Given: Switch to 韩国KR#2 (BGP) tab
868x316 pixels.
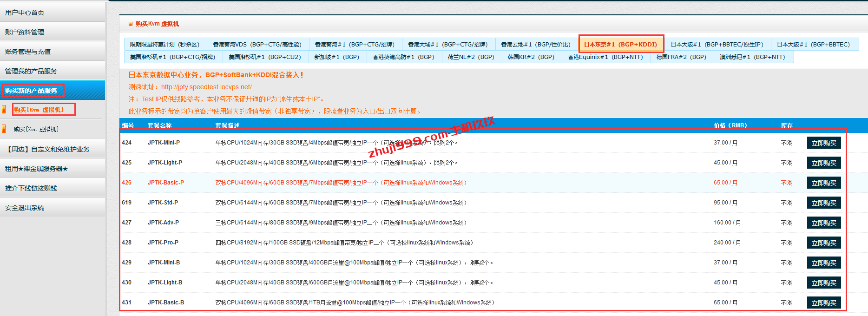Looking at the screenshot, I should coord(531,57).
